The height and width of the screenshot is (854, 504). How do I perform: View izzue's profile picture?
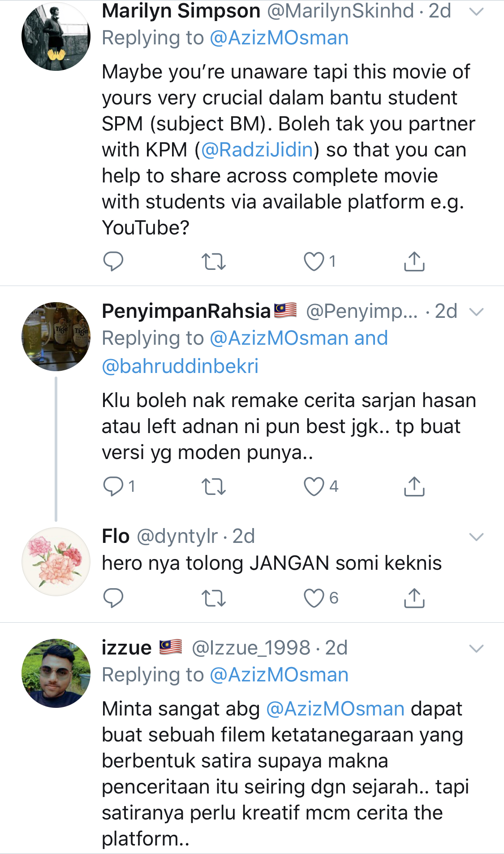pos(56,673)
